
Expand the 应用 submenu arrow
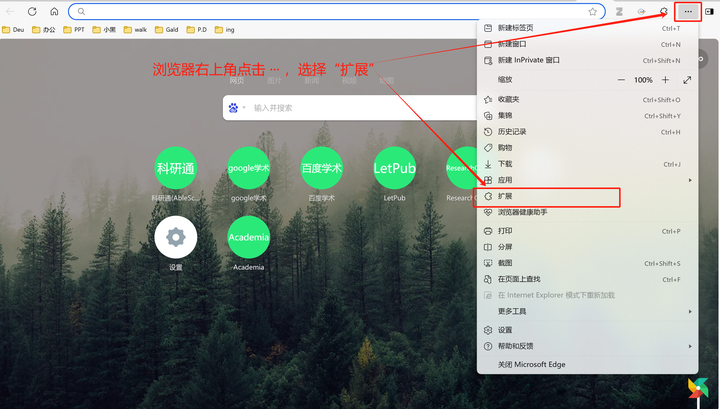(x=690, y=180)
